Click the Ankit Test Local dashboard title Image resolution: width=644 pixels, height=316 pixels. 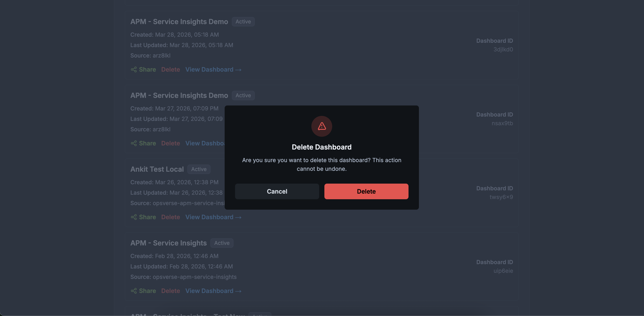(x=157, y=169)
